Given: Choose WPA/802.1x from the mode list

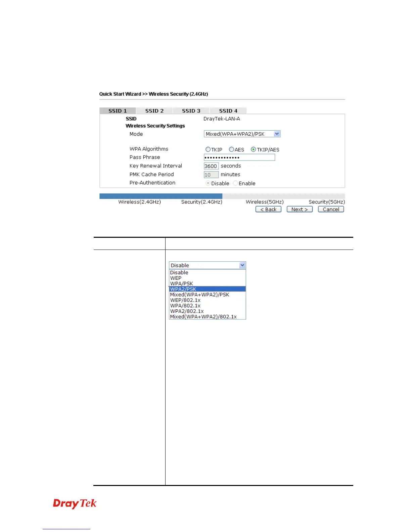Looking at the screenshot, I should (208, 306).
